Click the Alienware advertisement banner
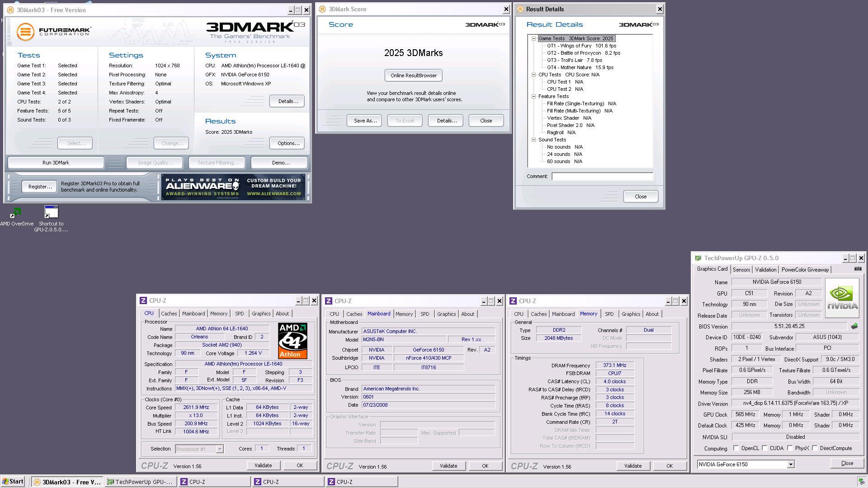The image size is (868, 488). pos(233,187)
